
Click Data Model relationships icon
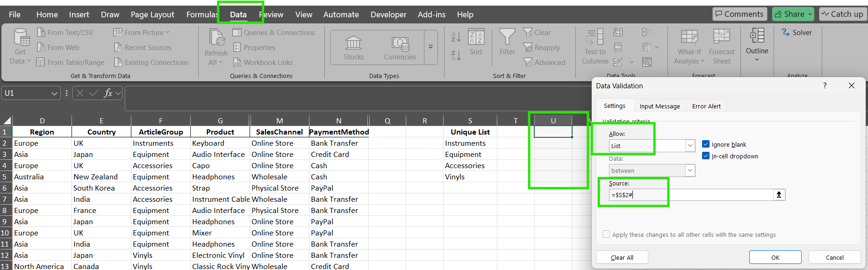coord(647,47)
